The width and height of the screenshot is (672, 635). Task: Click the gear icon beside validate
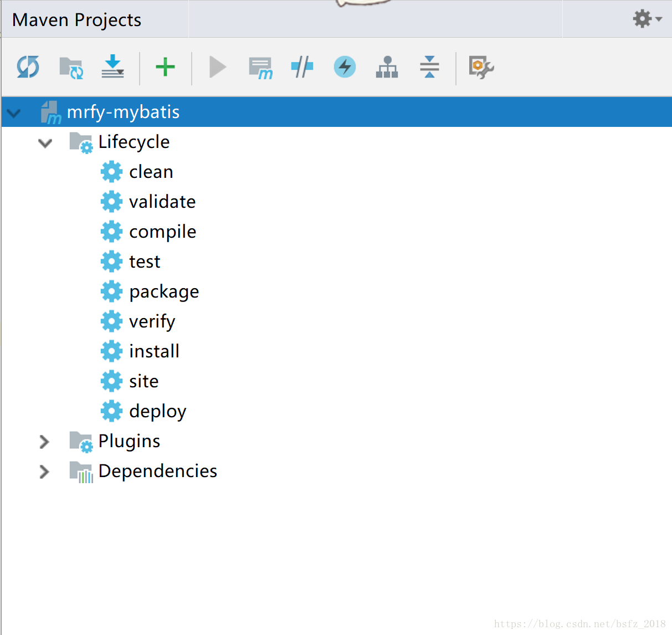coord(111,202)
